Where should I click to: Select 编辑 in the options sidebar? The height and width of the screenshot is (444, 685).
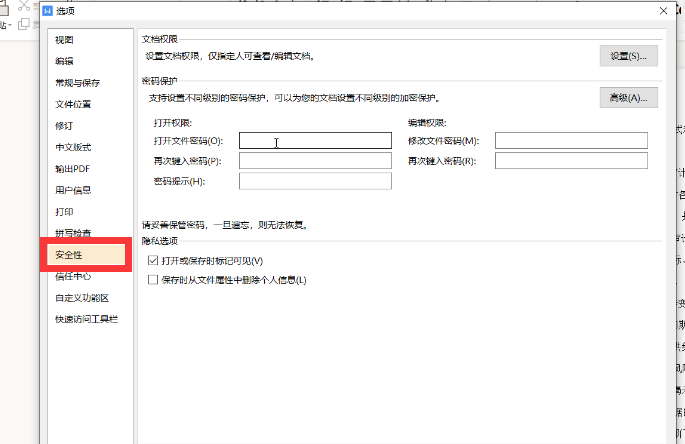tap(64, 61)
